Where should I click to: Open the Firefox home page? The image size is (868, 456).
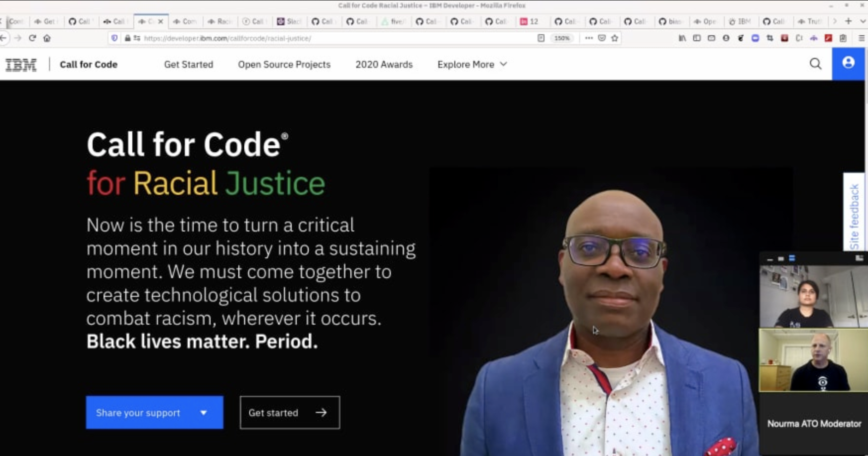[47, 38]
